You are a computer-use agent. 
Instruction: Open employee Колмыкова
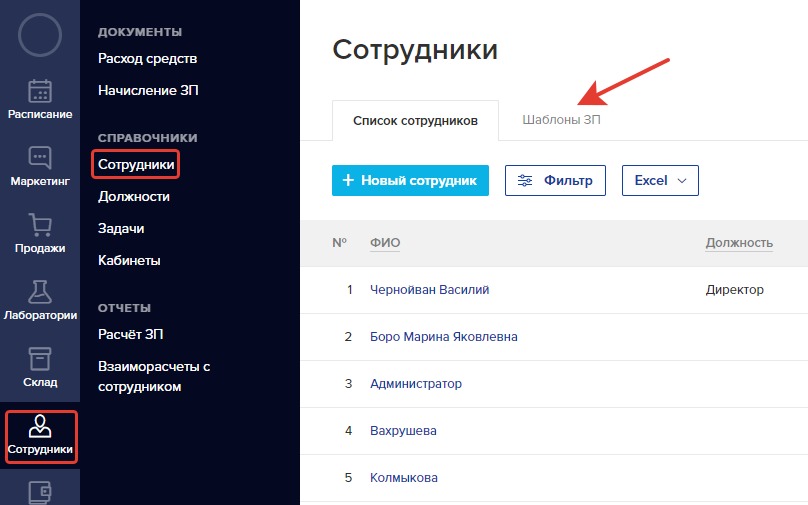tap(403, 477)
